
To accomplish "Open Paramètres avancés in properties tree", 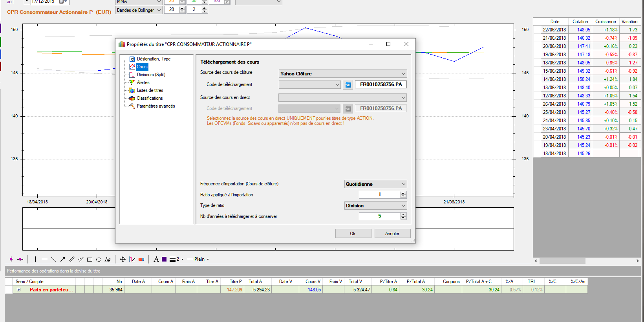I will [156, 106].
